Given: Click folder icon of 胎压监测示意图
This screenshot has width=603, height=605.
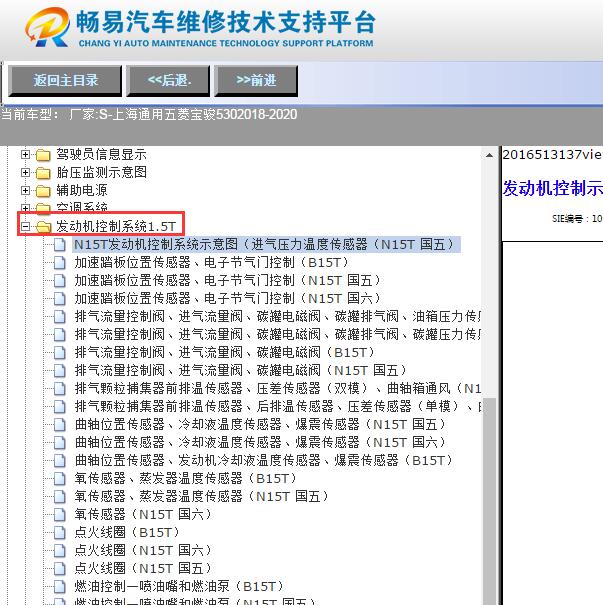Looking at the screenshot, I should [x=43, y=173].
